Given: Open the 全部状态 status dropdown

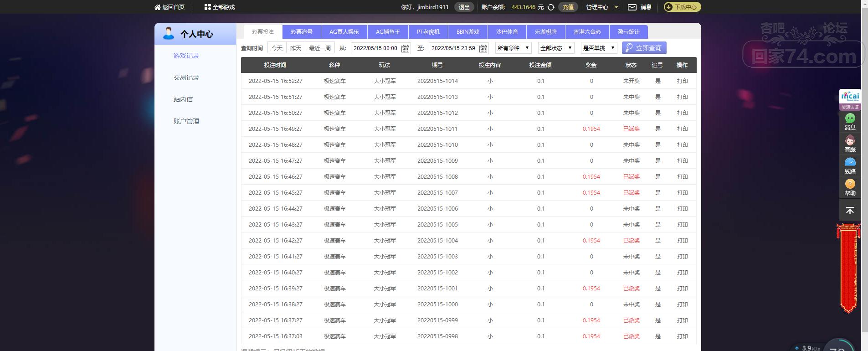Looking at the screenshot, I should pos(556,48).
